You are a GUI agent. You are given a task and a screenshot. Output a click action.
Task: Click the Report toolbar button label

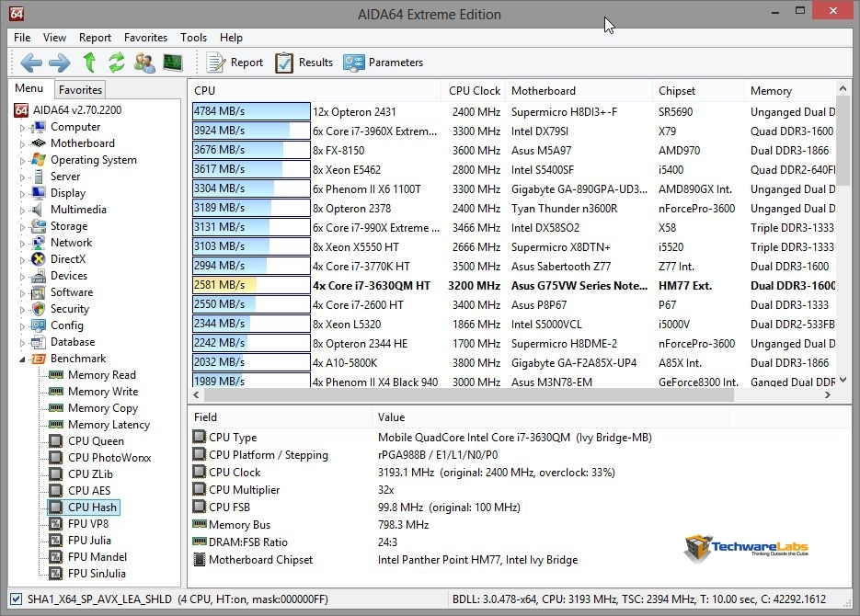(247, 63)
